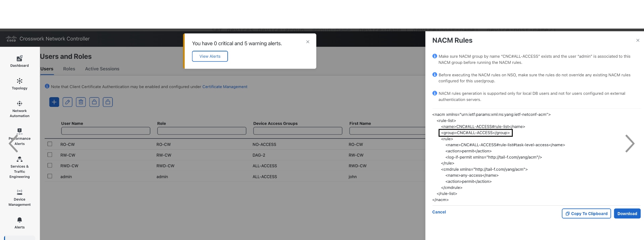
Task: Click info icon for NSO rules note
Action: (x=434, y=75)
